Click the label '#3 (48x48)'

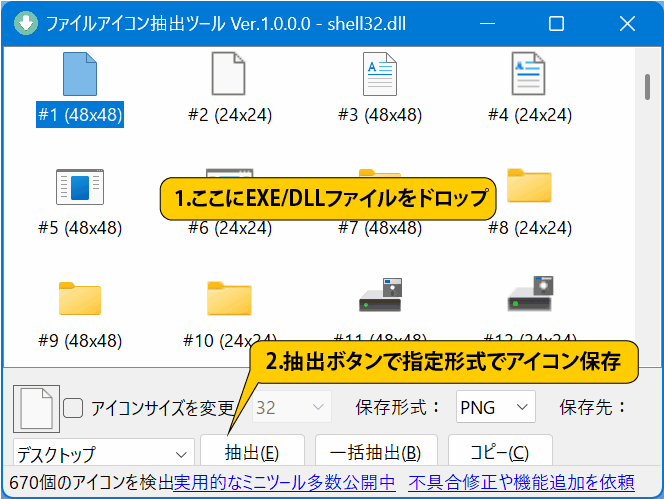click(380, 115)
